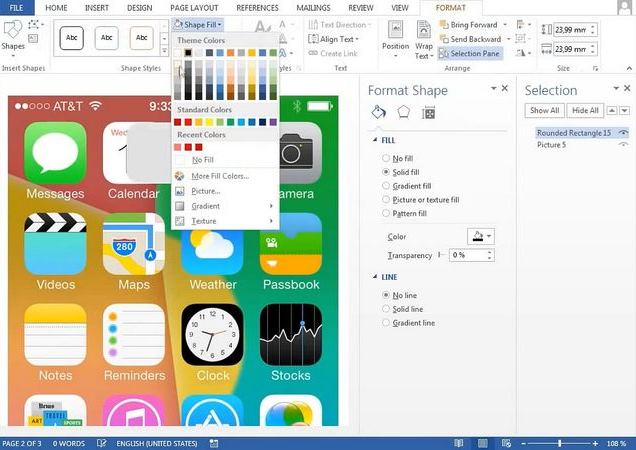This screenshot has width=636, height=450.
Task: Select Picture or texture fill option
Action: (386, 200)
